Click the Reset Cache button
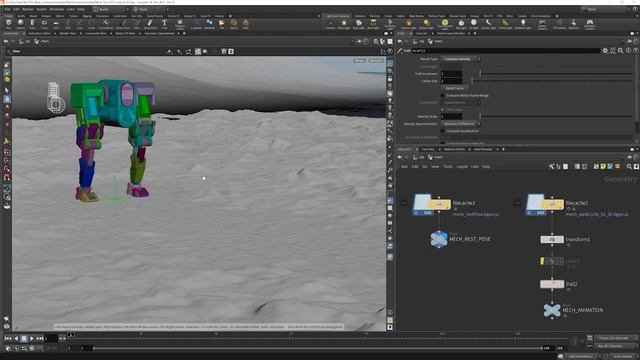This screenshot has width=640, height=360. (x=454, y=88)
